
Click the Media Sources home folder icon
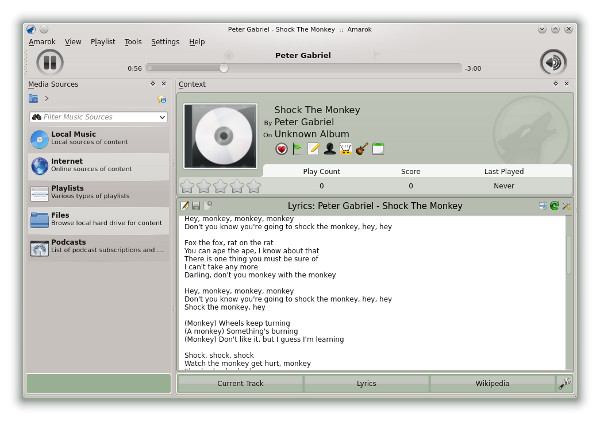(34, 98)
